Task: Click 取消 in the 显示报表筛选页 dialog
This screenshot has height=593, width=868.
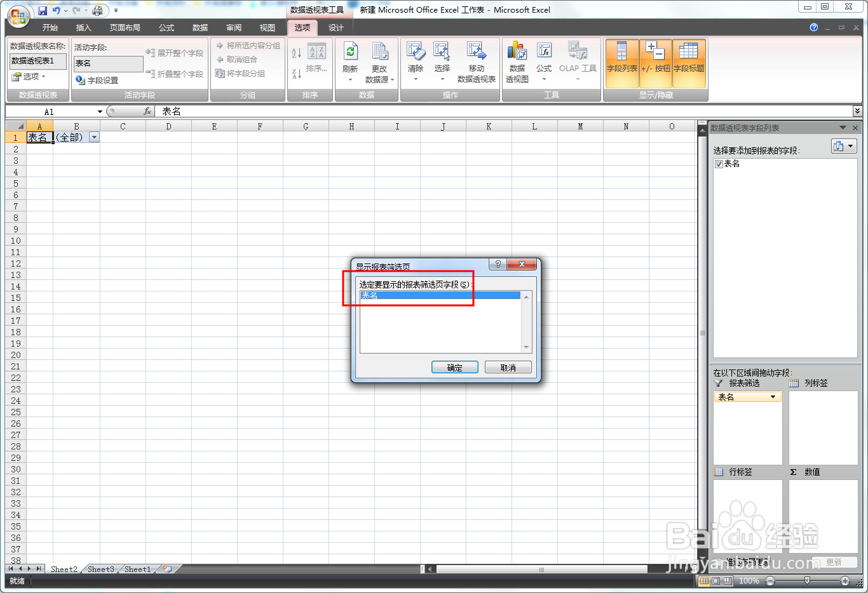Action: coord(508,368)
